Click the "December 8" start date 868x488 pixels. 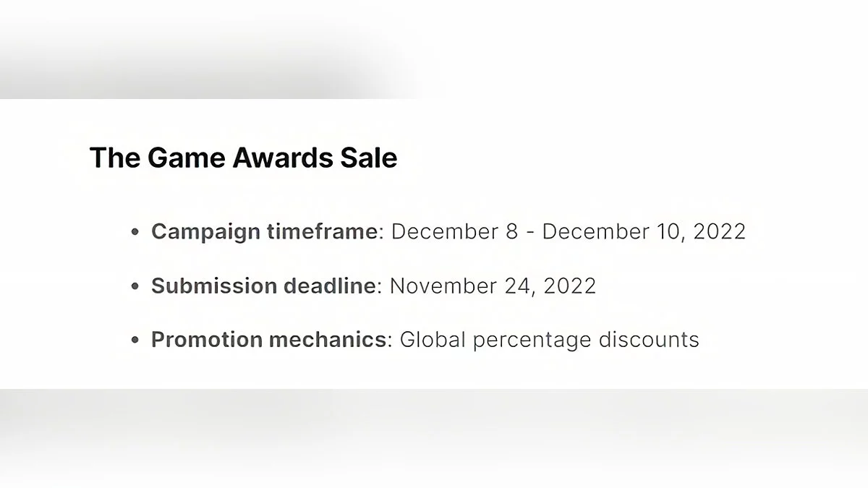(454, 231)
